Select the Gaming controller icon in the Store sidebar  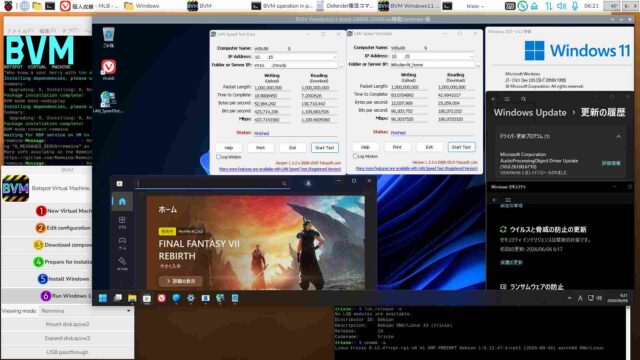point(122,242)
